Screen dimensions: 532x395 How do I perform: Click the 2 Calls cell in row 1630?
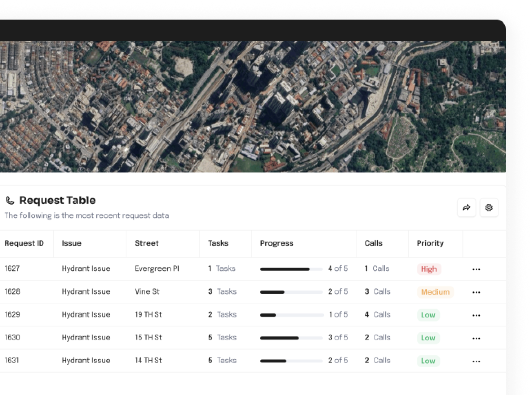click(378, 337)
